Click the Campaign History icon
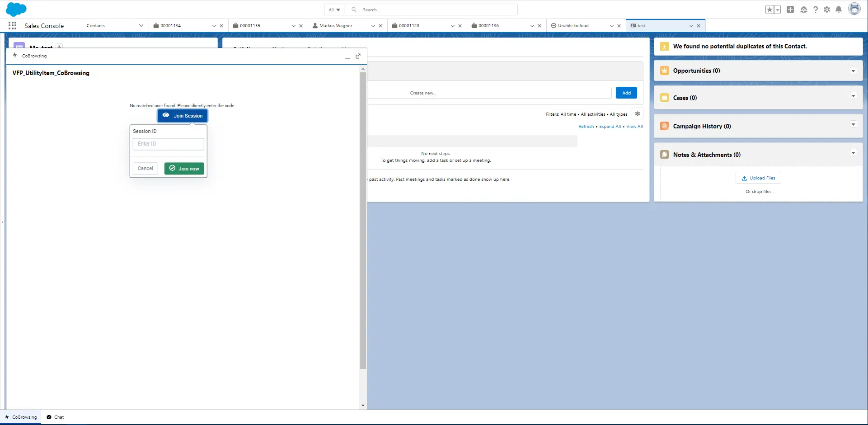The width and height of the screenshot is (868, 425). (x=664, y=126)
